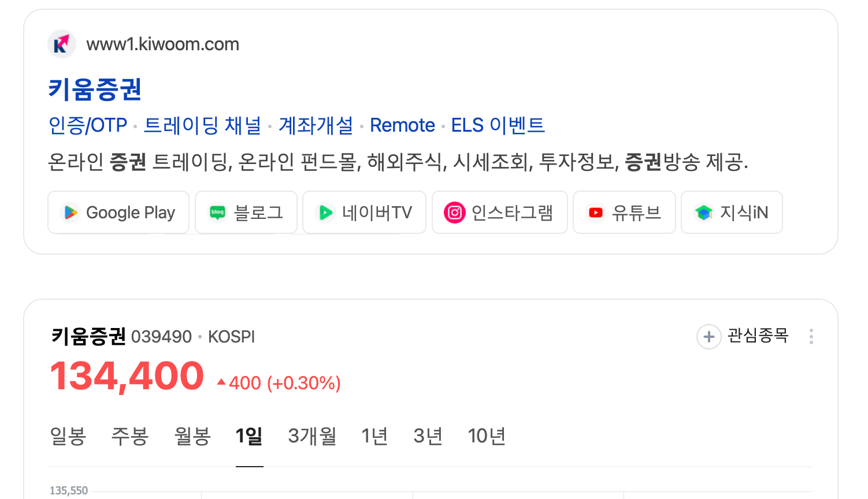Click the 계좌개설 link
Viewport: 868px width, 499px height.
[x=316, y=125]
